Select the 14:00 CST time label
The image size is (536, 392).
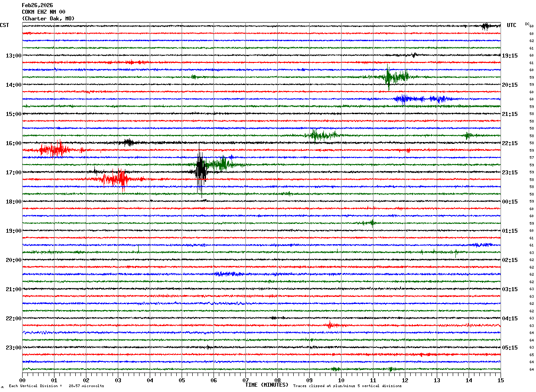click(14, 85)
